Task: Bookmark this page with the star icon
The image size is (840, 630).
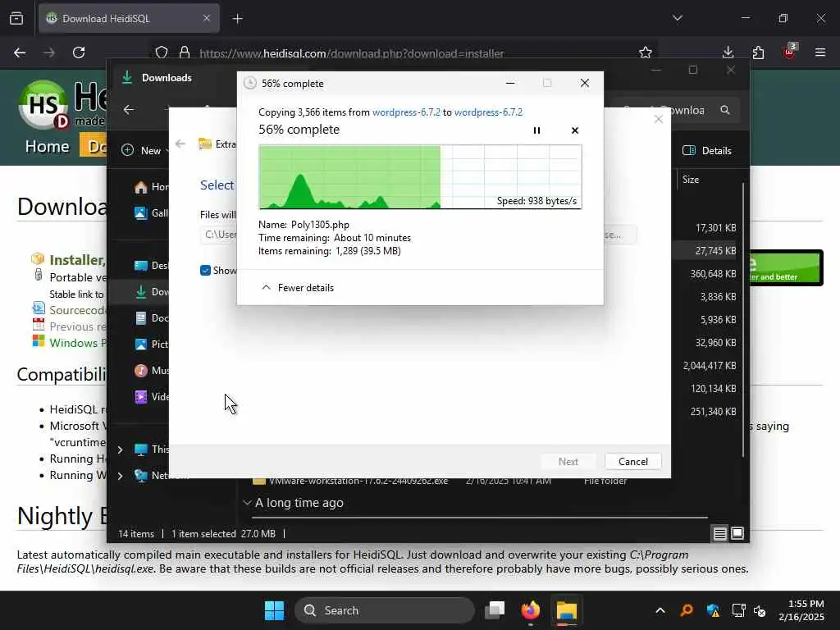Action: click(x=646, y=52)
